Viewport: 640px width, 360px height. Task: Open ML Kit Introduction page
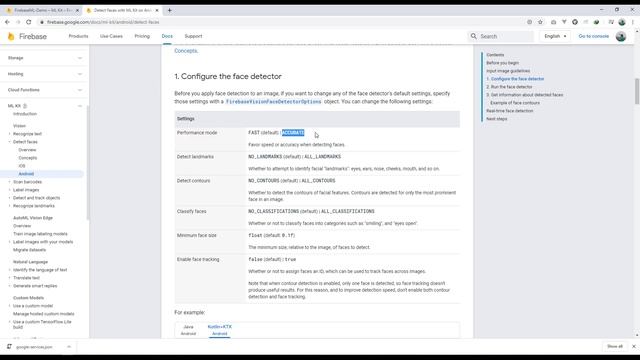[25, 114]
